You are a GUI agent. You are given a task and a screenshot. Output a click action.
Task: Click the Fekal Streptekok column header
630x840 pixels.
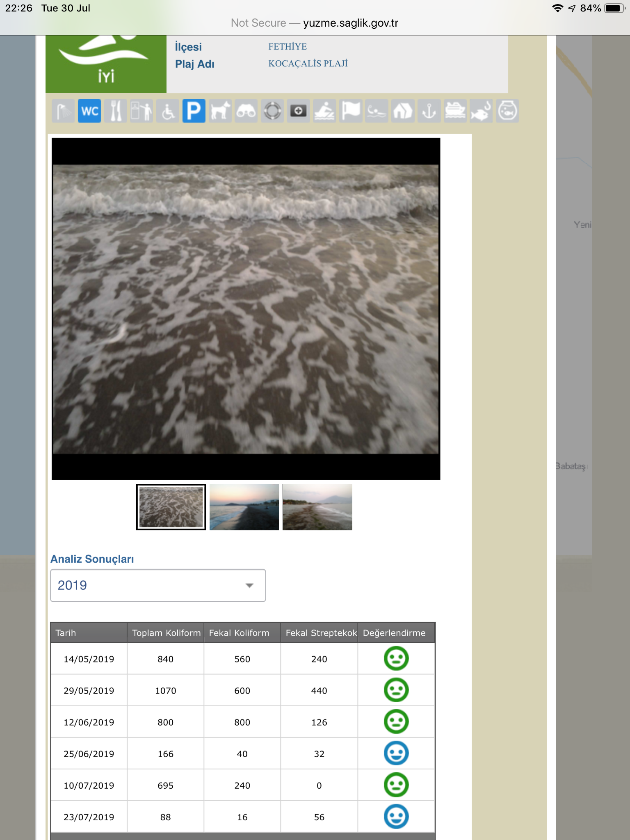320,633
